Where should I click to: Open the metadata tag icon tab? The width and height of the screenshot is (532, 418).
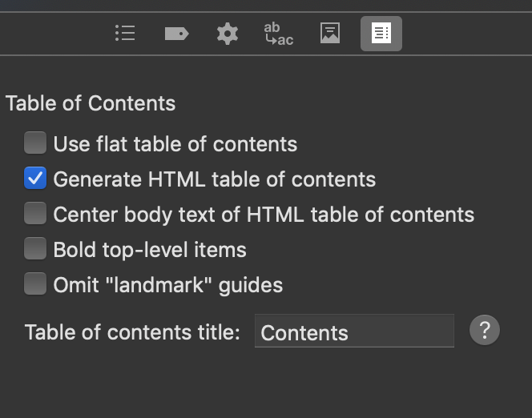pyautogui.click(x=176, y=33)
